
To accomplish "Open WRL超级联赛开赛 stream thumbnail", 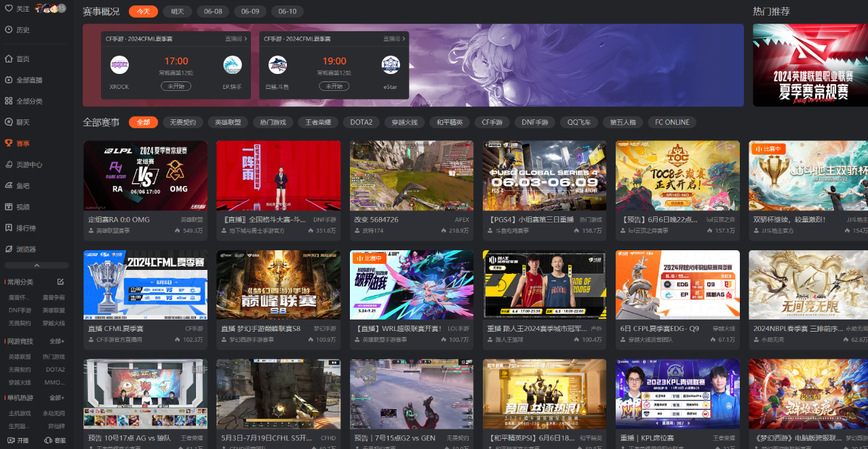I will pyautogui.click(x=412, y=285).
